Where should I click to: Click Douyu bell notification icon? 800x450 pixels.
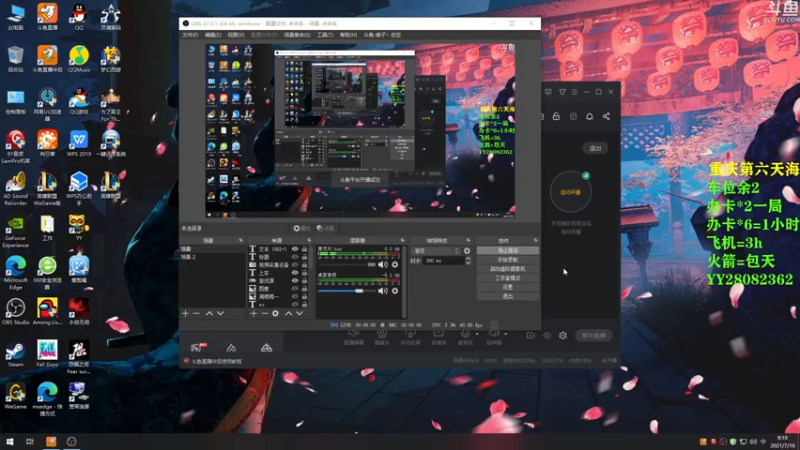pos(589,116)
